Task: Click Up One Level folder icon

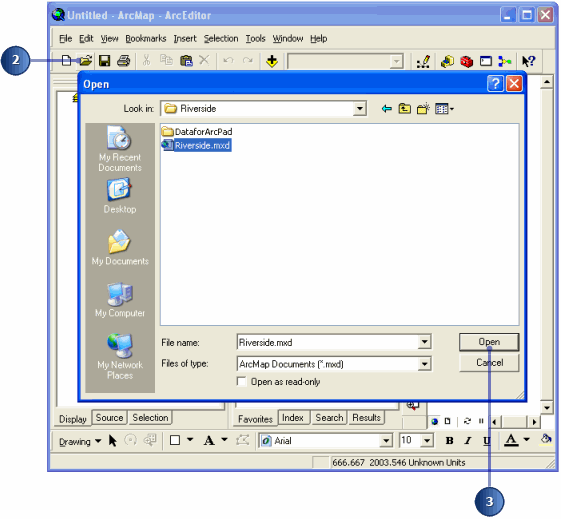Action: (404, 108)
